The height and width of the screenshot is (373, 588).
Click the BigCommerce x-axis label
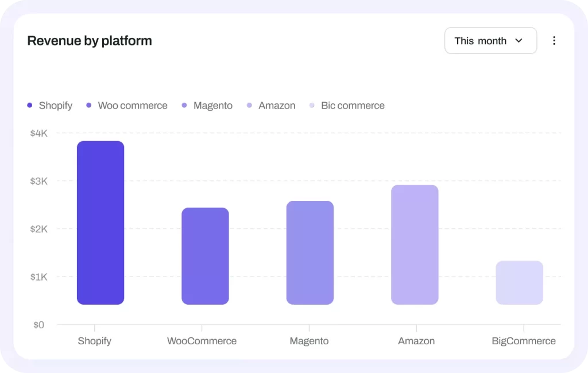[x=524, y=341]
